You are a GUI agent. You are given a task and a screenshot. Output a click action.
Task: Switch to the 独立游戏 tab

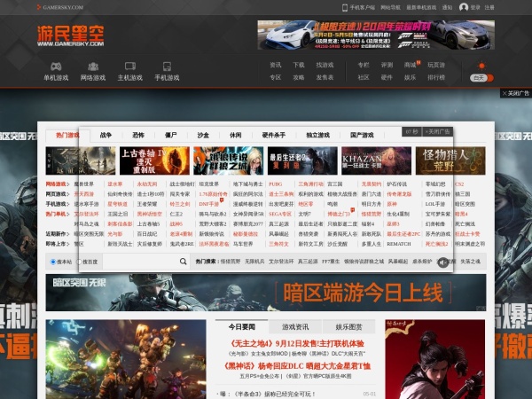[x=318, y=135]
